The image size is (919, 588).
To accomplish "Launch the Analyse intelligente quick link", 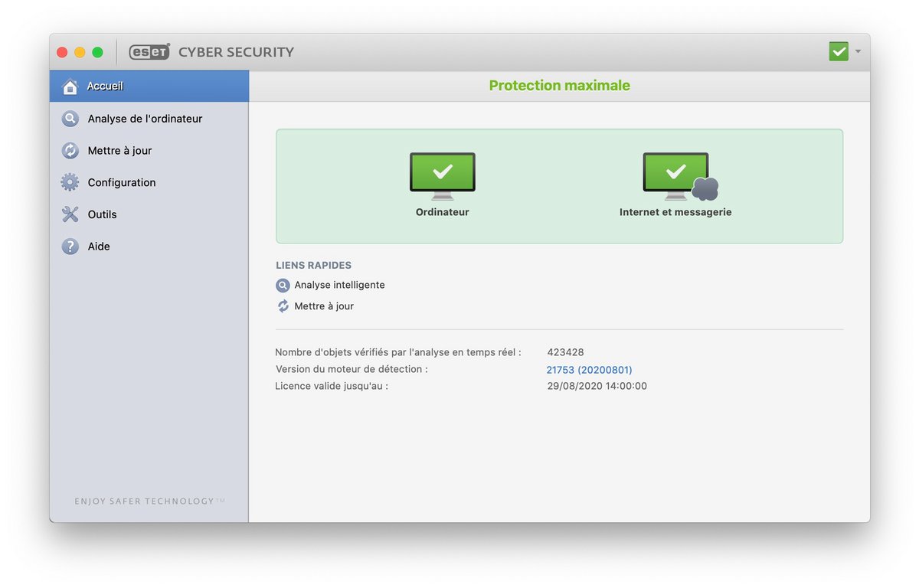I will (x=339, y=285).
